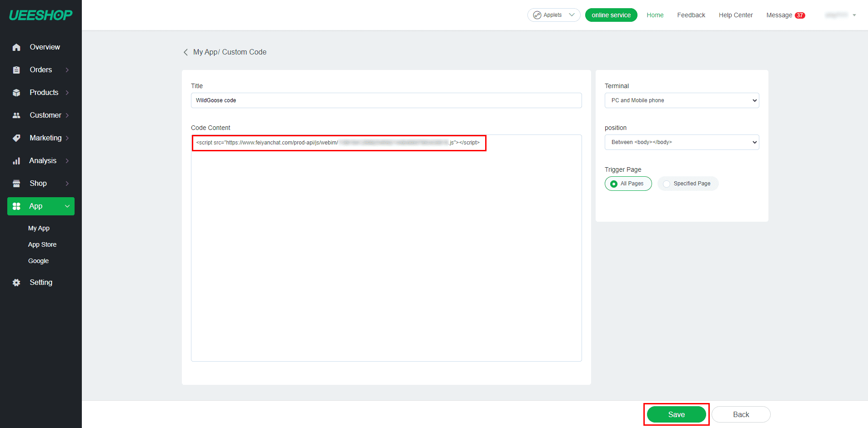Open the Terminal dropdown
The image size is (868, 428).
pos(682,100)
